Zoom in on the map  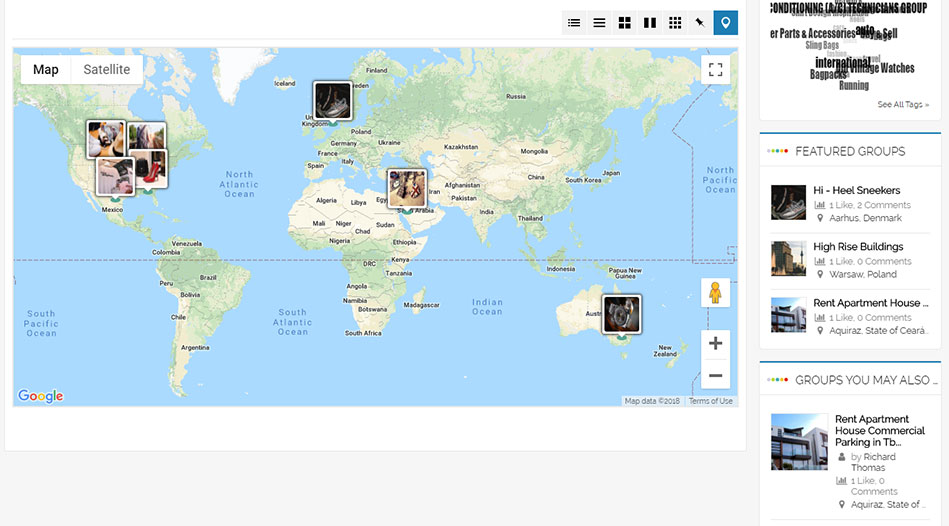click(715, 344)
